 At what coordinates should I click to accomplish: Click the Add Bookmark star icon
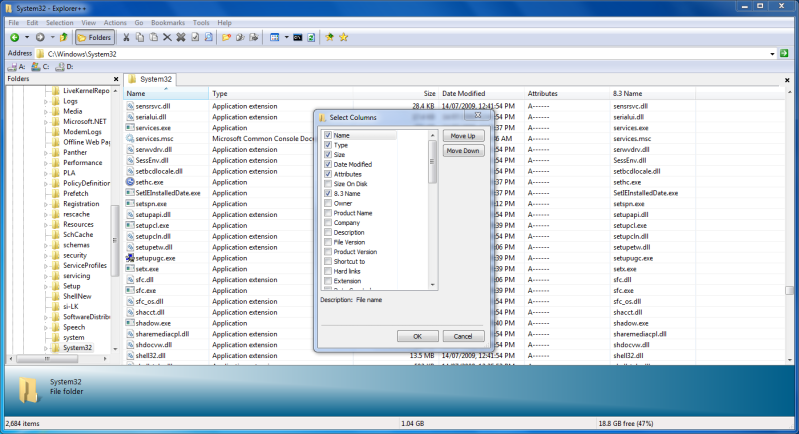329,37
